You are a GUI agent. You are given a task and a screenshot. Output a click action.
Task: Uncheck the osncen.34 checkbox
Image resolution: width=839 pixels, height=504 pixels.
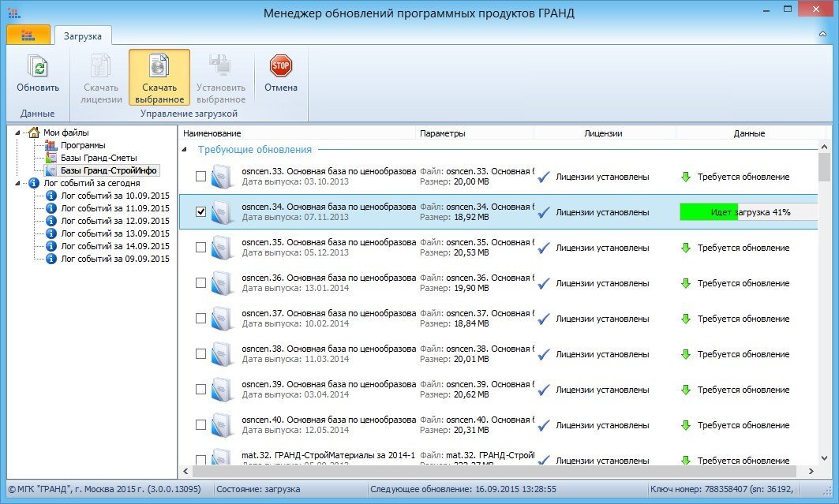coord(200,212)
